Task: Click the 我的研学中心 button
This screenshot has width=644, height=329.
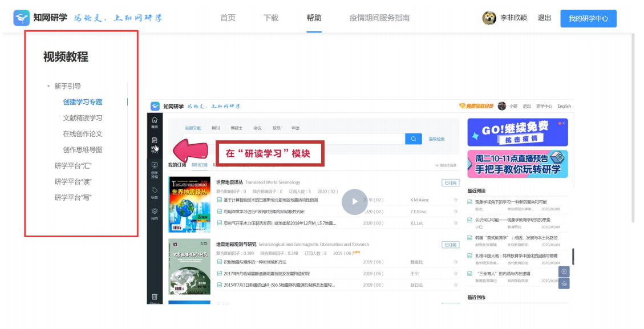Action: (x=588, y=18)
